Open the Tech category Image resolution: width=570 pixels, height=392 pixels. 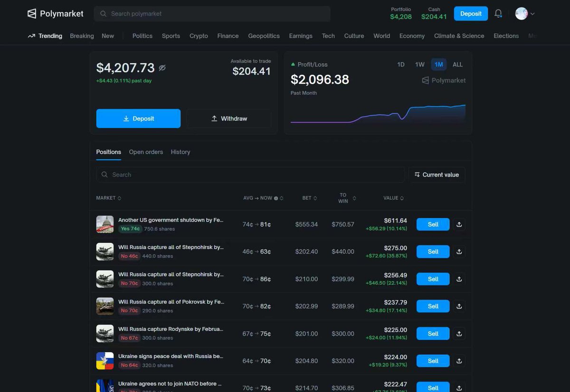(328, 36)
